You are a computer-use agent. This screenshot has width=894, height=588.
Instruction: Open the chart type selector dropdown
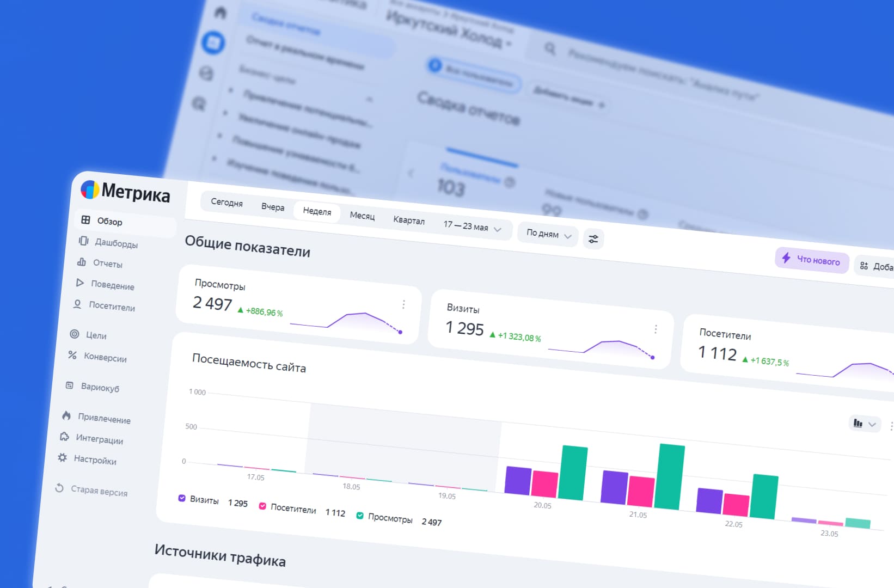coord(865,424)
